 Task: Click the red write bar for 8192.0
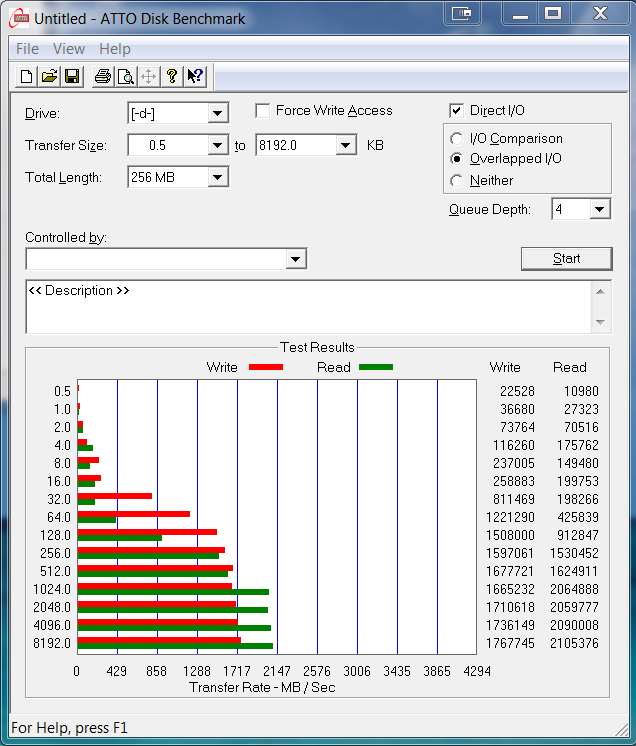click(159, 640)
